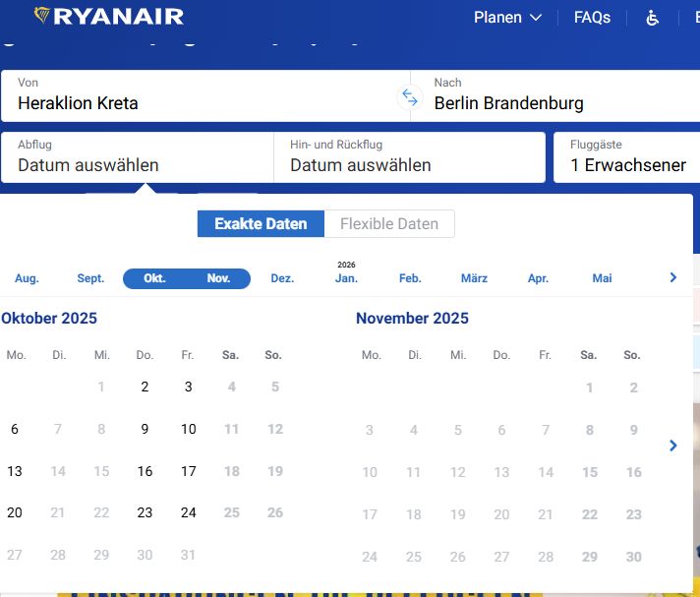Image resolution: width=700 pixels, height=597 pixels.
Task: Select Jan. 2026 month tab
Action: click(x=346, y=278)
